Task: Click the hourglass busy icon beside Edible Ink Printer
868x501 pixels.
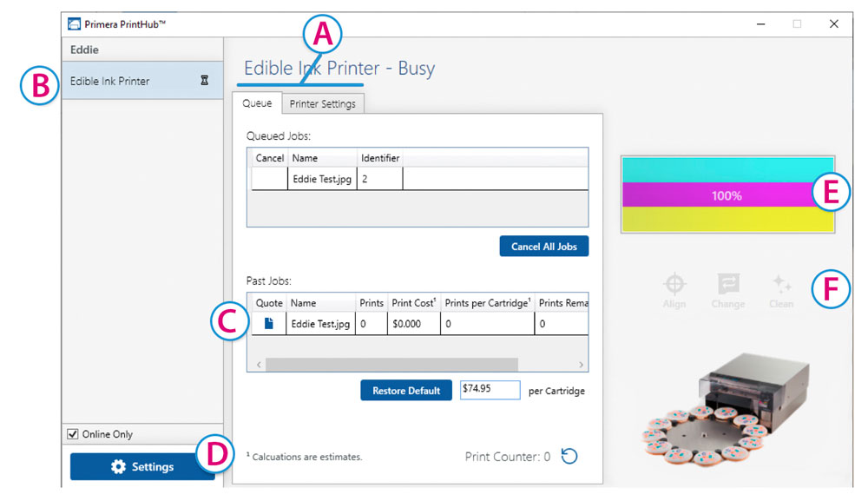Action: (x=204, y=80)
